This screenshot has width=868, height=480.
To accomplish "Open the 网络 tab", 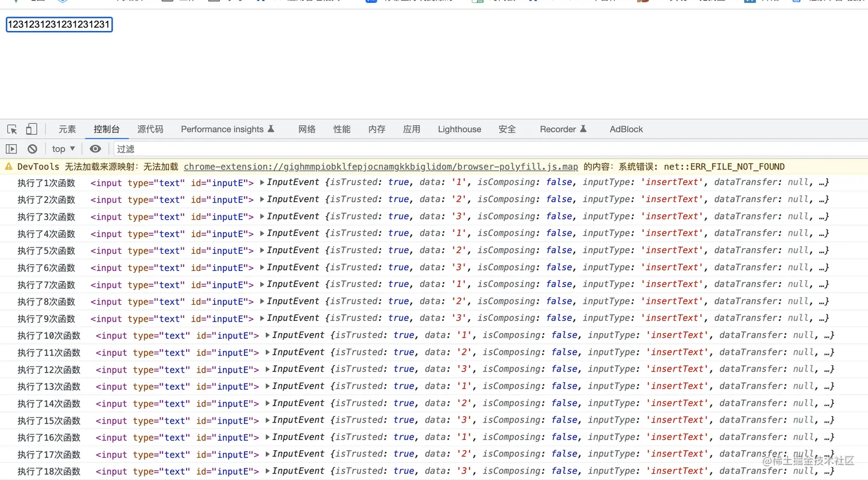I will 307,129.
